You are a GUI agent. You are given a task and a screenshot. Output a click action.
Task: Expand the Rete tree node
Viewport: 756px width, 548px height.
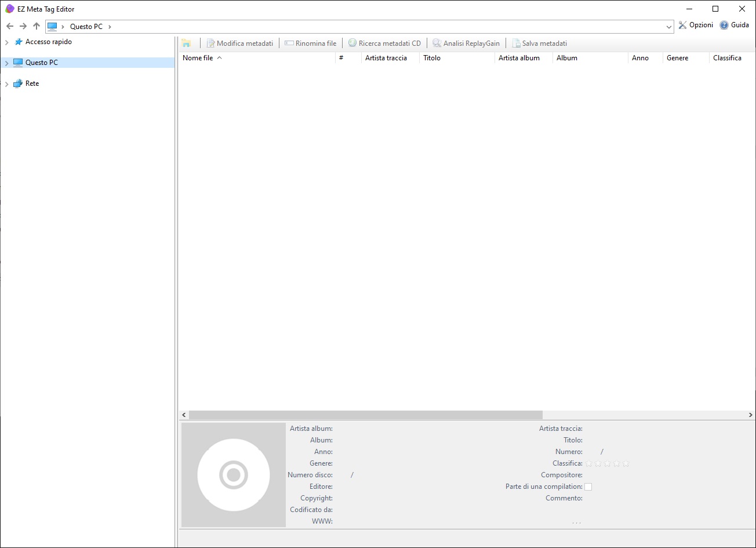click(7, 84)
